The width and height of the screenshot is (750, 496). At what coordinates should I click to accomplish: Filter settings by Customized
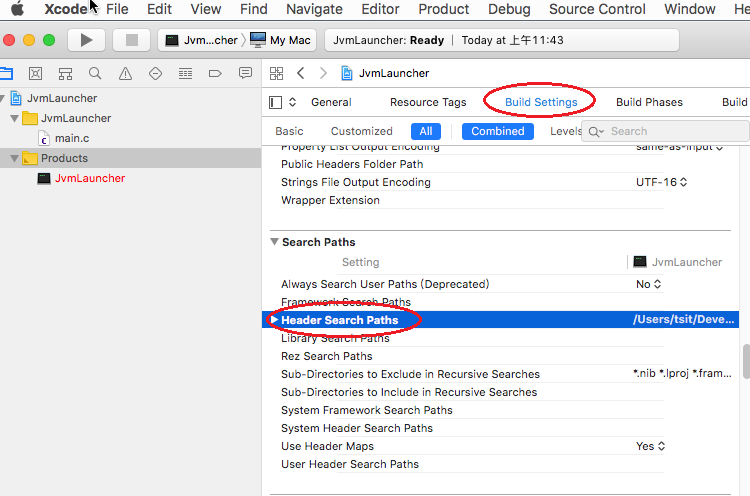(362, 131)
